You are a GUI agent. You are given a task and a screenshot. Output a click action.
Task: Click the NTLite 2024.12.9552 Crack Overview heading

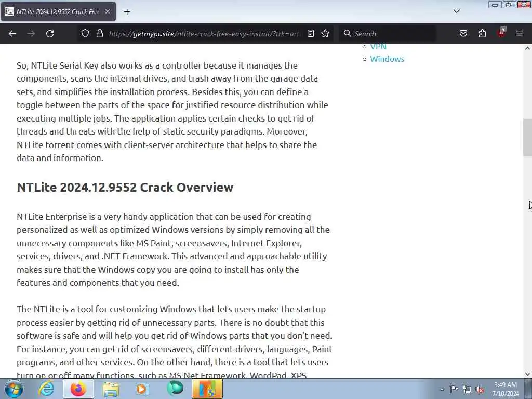125,187
